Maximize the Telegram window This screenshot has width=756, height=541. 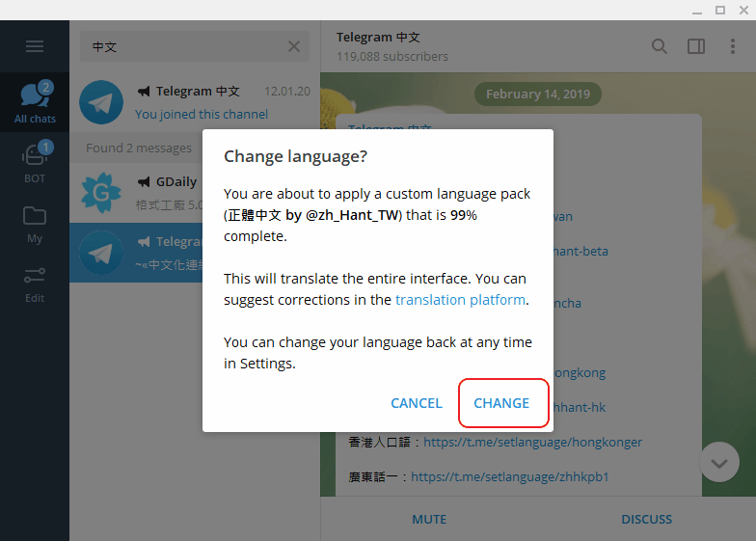tap(720, 10)
